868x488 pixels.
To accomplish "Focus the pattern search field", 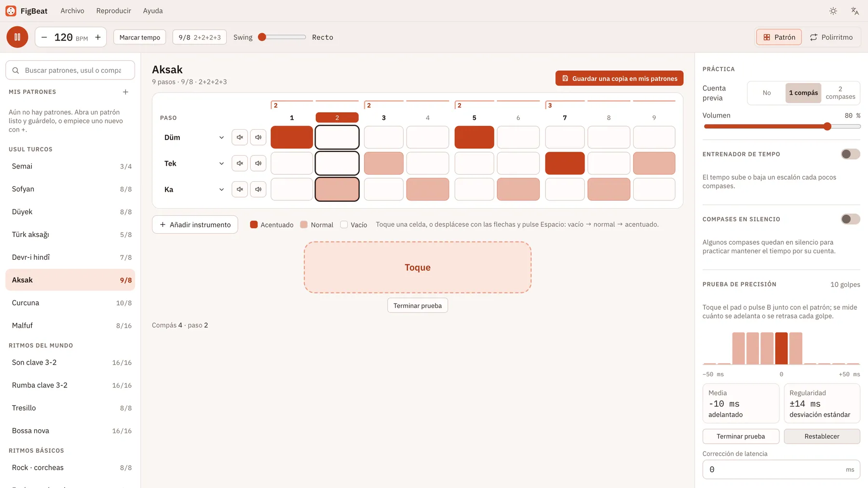I will click(70, 70).
